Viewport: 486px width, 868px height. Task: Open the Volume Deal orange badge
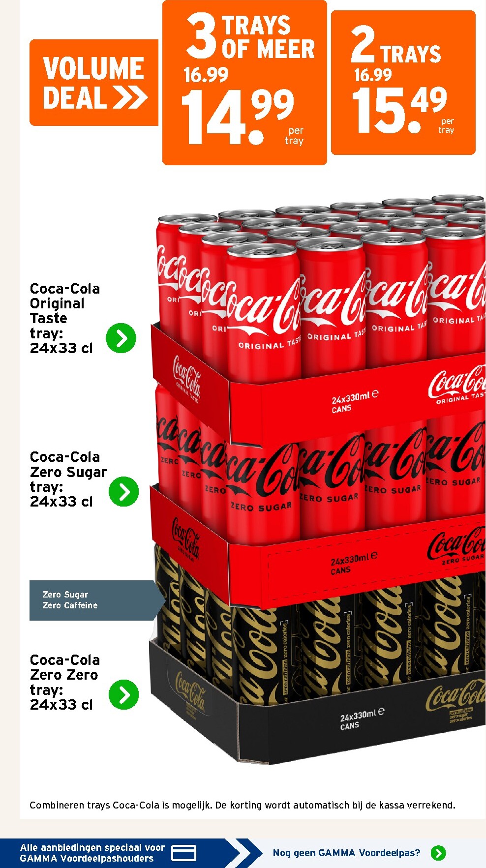tap(94, 83)
